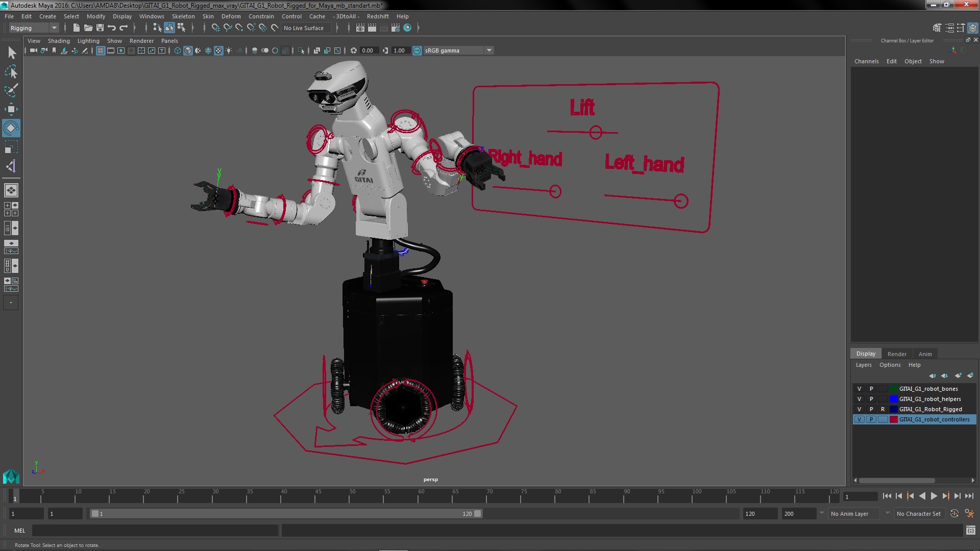Click the Open Scene folder icon
980x551 pixels.
[x=88, y=28]
